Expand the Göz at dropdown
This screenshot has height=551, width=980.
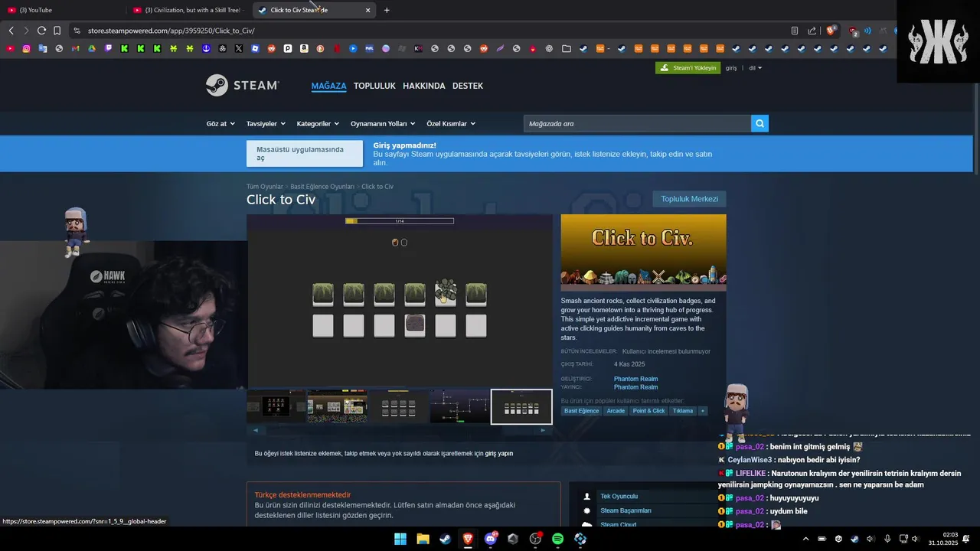[x=220, y=123]
